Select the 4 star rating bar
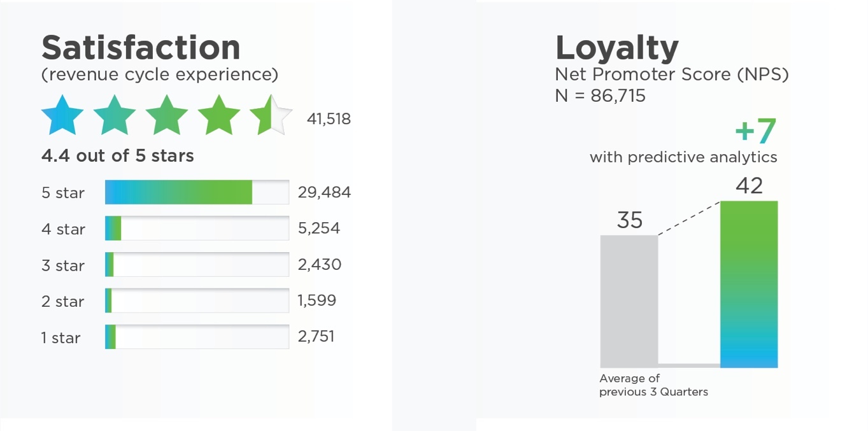Image resolution: width=868 pixels, height=431 pixels. click(x=197, y=229)
